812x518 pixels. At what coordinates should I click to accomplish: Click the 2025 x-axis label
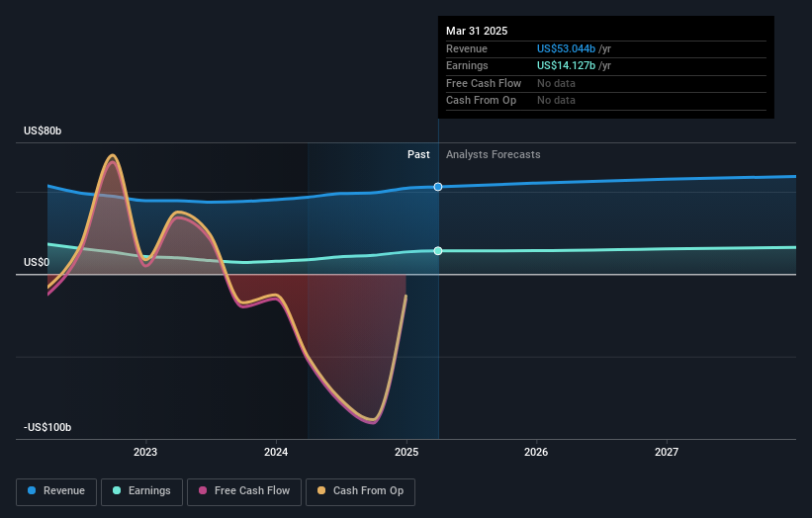406,453
